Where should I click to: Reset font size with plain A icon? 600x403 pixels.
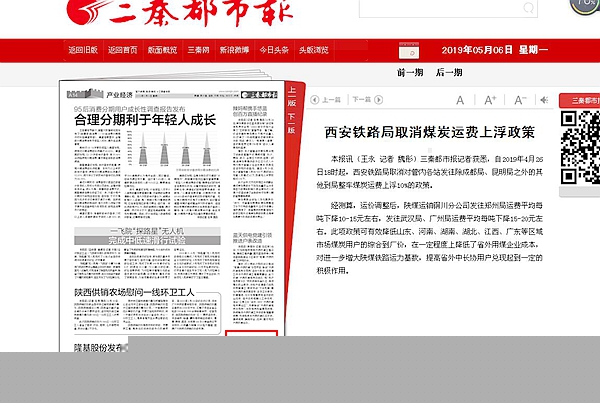point(460,100)
